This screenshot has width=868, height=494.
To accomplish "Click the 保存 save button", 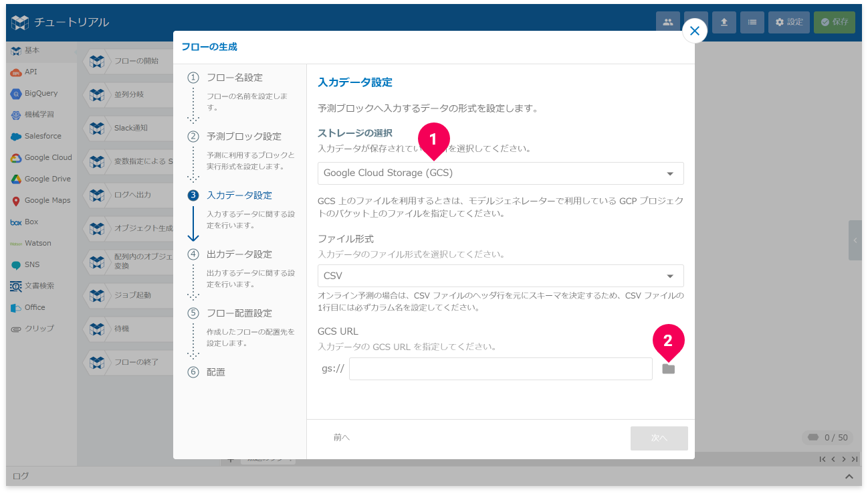I will click(835, 22).
